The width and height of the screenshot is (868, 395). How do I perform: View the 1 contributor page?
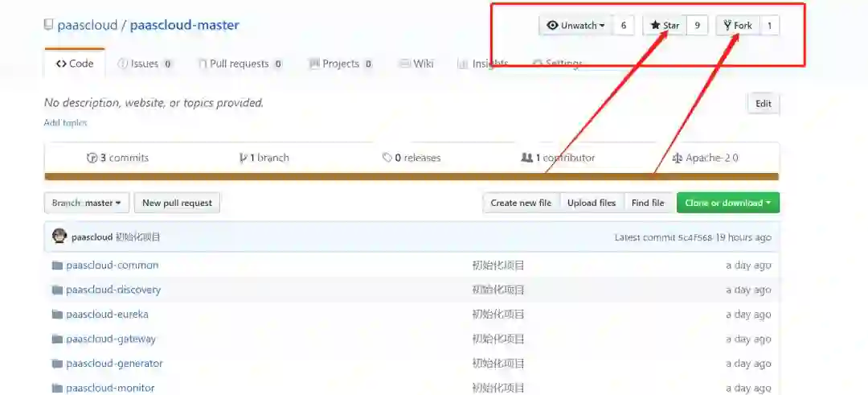558,158
